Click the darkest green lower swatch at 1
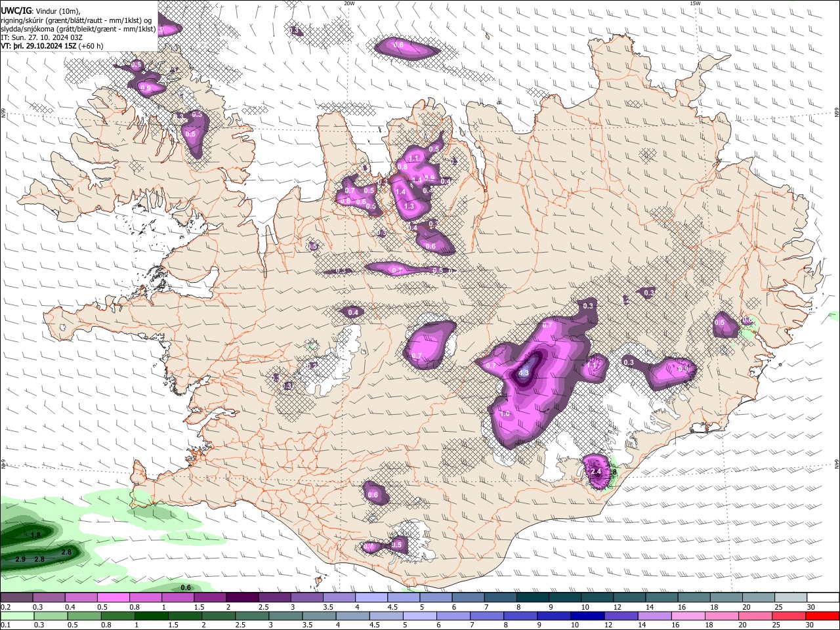Viewport: 840px width, 630px height. point(152,616)
